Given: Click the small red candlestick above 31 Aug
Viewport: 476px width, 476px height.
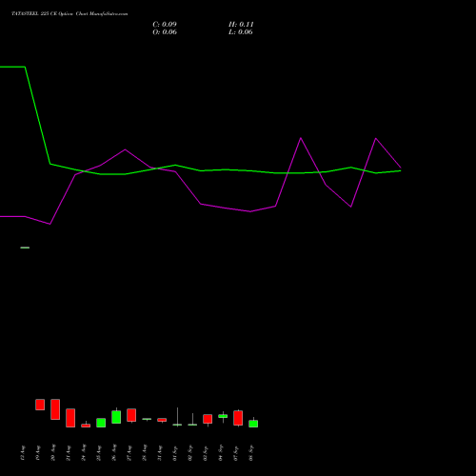Looking at the screenshot, I should point(162,420).
